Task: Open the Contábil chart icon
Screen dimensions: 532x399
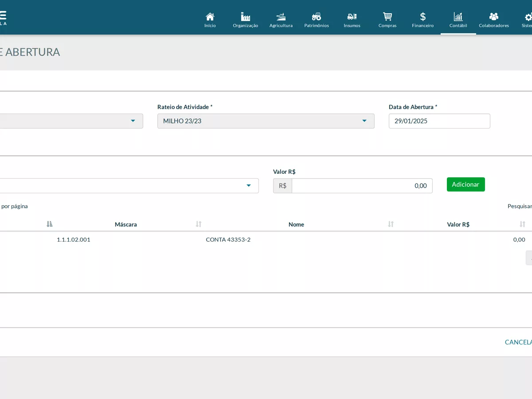Action: click(x=458, y=17)
